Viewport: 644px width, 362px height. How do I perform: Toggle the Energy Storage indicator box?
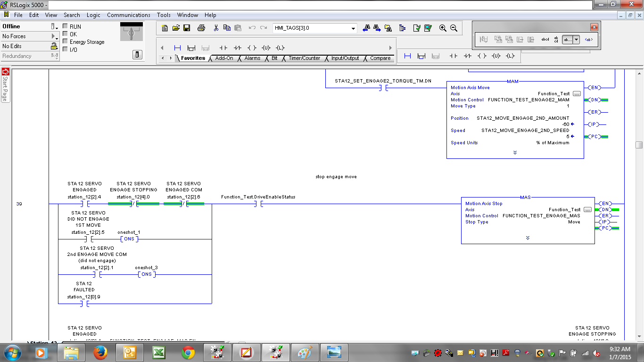point(66,42)
